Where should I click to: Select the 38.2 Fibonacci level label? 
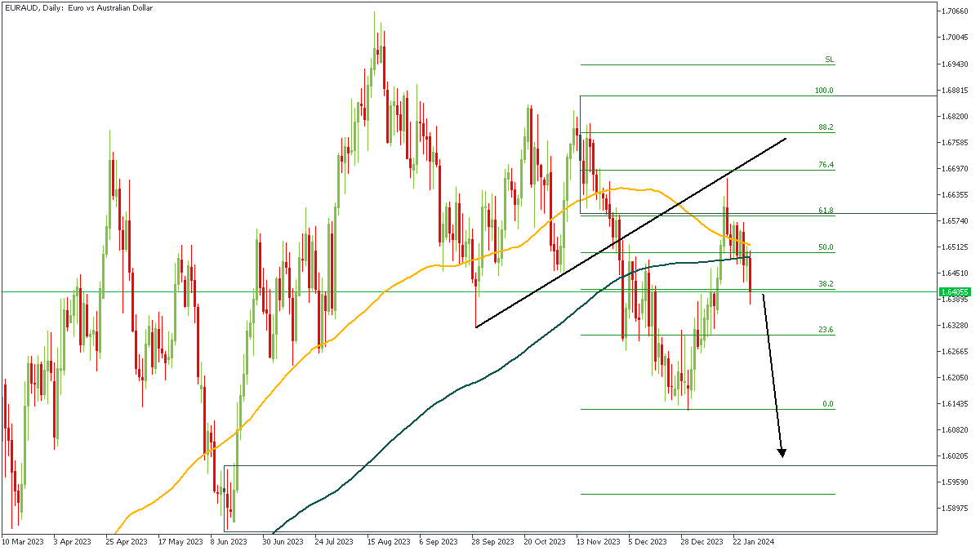point(825,284)
